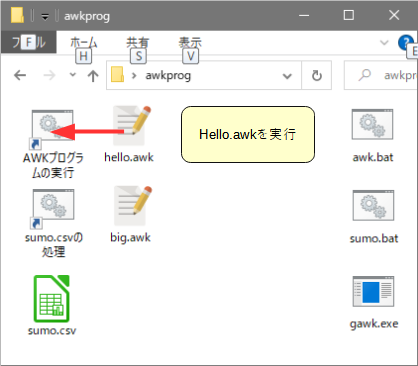The width and height of the screenshot is (418, 366).
Task: Click the sumo.csvの処理 label text
Action: pos(54,245)
